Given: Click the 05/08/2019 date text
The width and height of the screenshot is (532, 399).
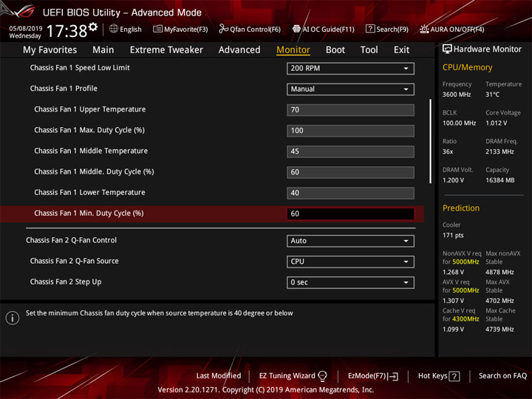Looking at the screenshot, I should click(x=25, y=28).
